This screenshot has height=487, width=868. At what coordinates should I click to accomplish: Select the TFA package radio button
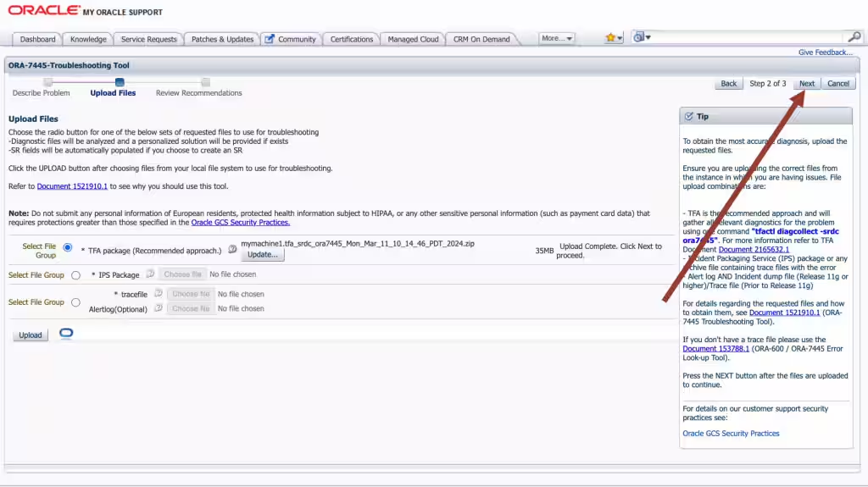[68, 247]
